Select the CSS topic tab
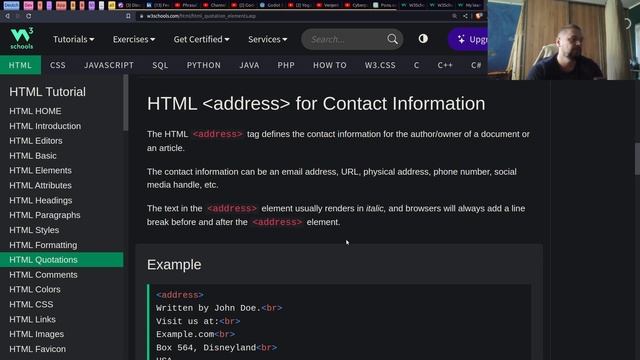This screenshot has width=640, height=360. pyautogui.click(x=58, y=65)
